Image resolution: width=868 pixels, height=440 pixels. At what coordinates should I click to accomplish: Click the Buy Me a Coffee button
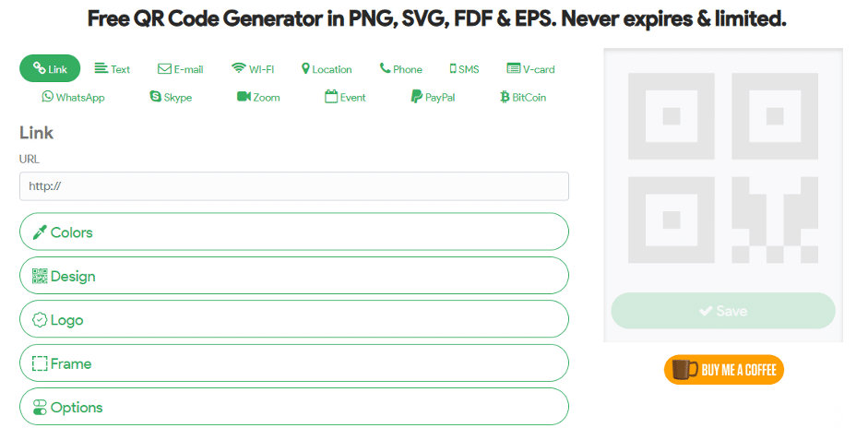coord(724,370)
